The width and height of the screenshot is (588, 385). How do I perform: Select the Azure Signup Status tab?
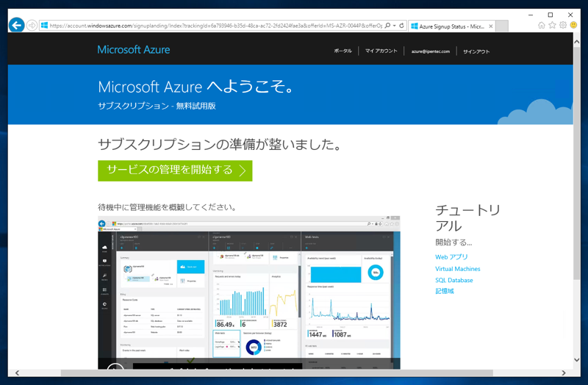[x=452, y=26]
